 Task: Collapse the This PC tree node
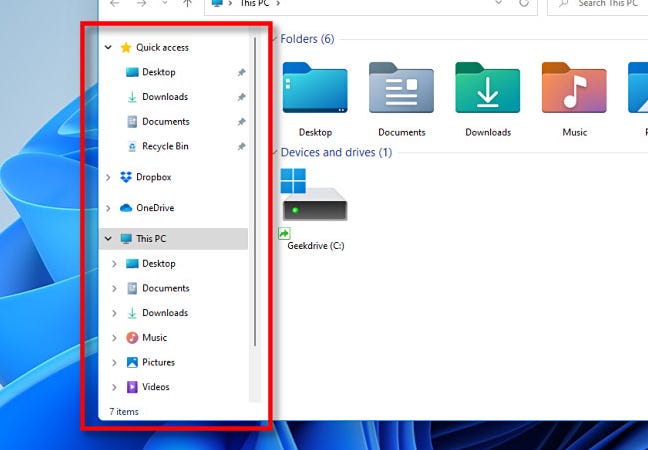tap(109, 239)
